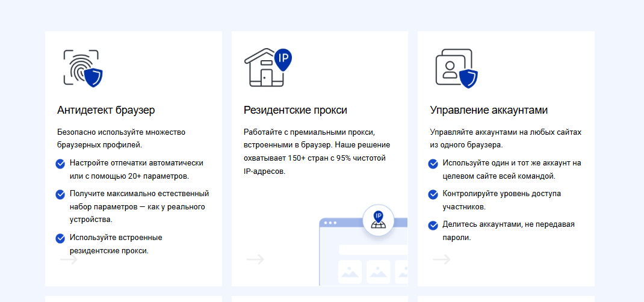Open the arrow in Антидетект браузер card
Viewport: 644px width, 302px height.
pos(69,260)
